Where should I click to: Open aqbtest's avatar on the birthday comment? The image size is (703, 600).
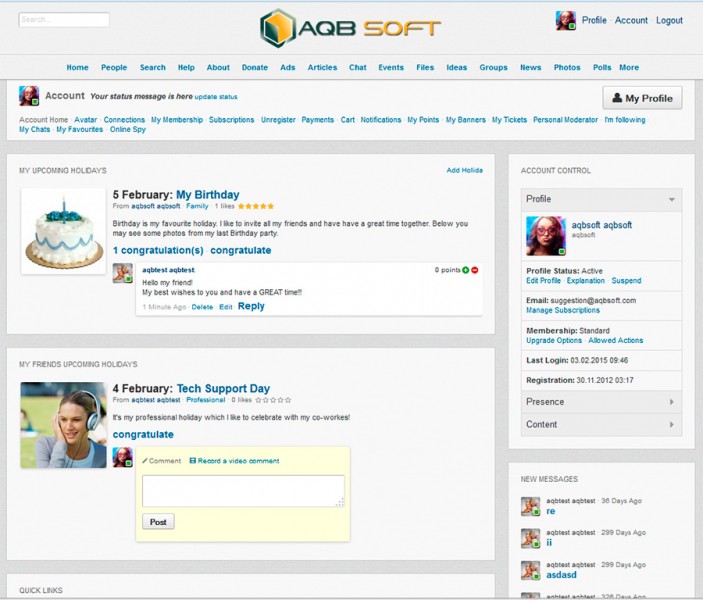coord(123,273)
